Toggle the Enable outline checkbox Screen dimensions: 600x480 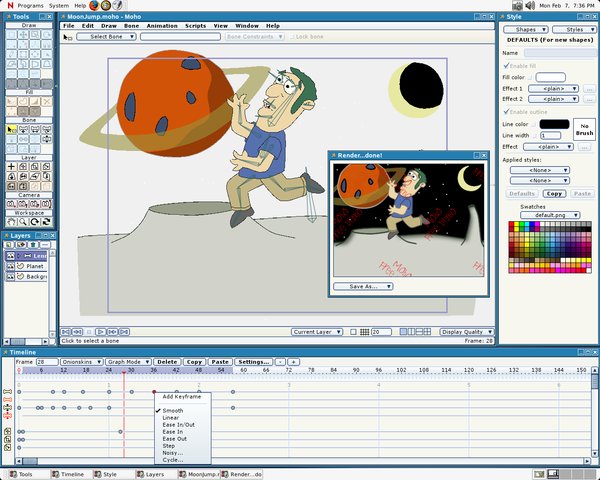[x=506, y=112]
